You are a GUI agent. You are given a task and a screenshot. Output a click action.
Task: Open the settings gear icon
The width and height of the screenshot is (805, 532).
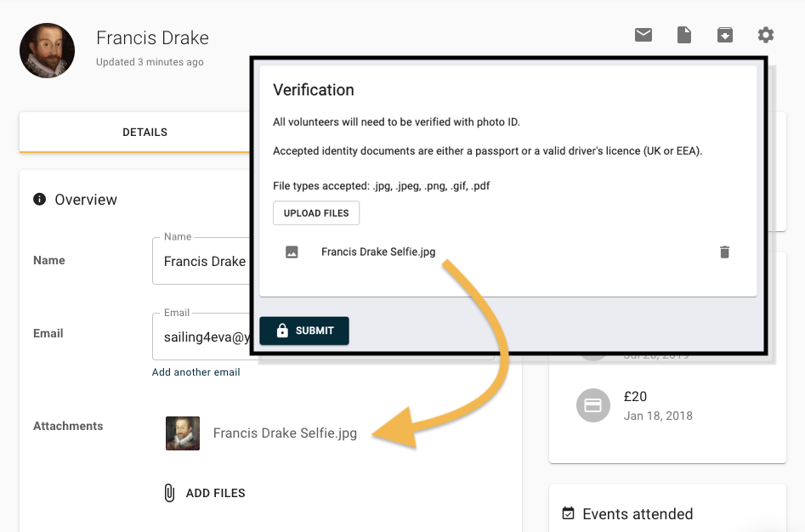tap(765, 35)
